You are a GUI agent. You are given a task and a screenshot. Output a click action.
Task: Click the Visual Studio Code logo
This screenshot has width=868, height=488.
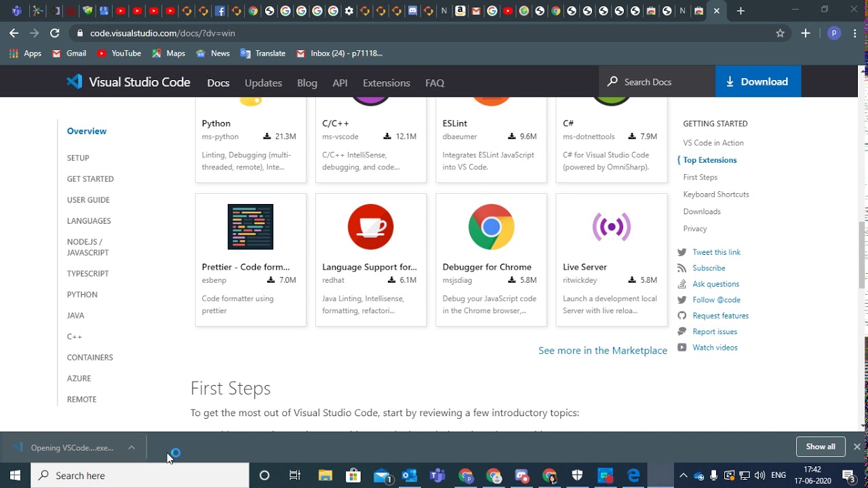coord(74,82)
